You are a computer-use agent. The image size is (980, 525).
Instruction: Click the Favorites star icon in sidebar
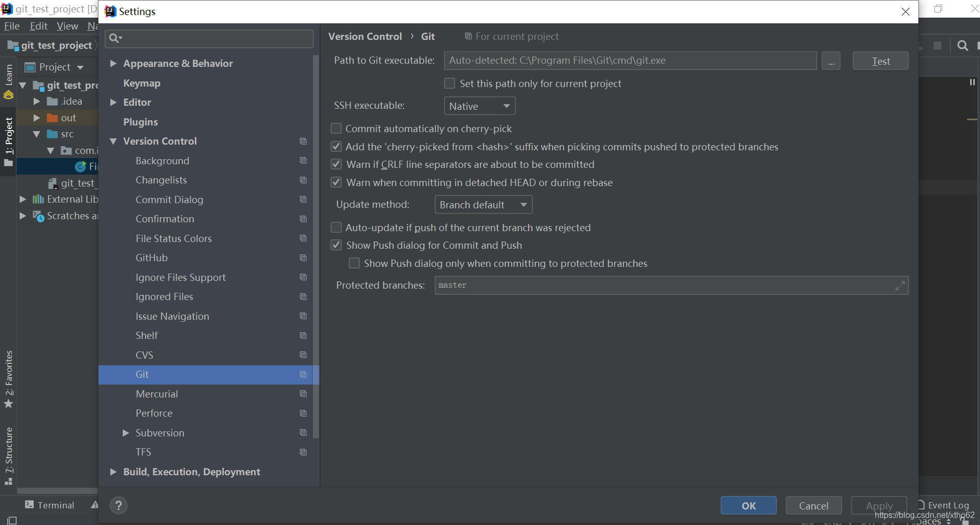[8, 404]
